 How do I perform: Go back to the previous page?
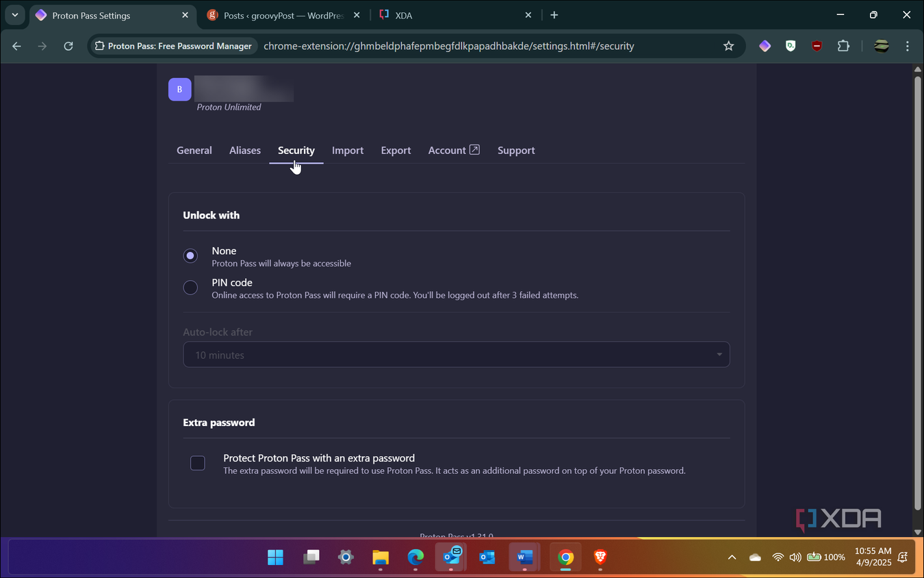[17, 46]
